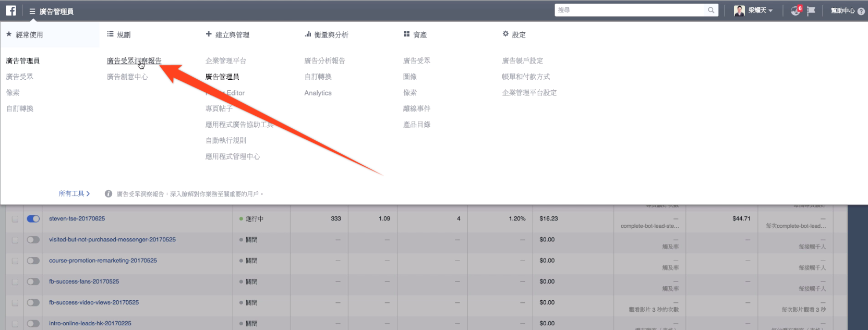Click the gear icon beside 設定

505,34
